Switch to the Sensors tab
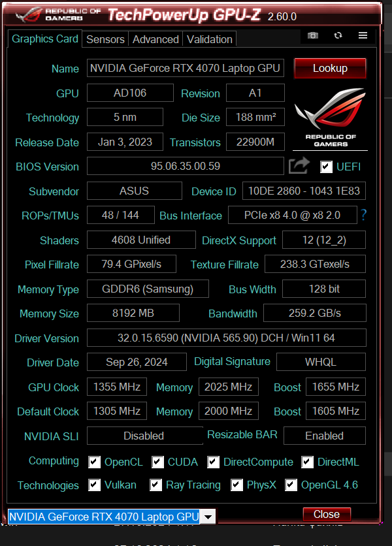 [105, 39]
